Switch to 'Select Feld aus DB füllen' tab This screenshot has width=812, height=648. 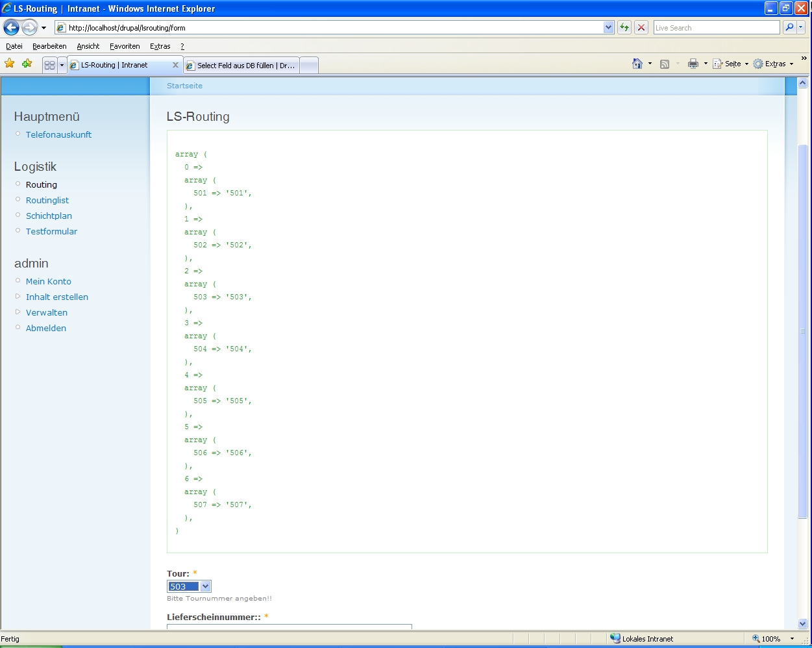click(241, 66)
